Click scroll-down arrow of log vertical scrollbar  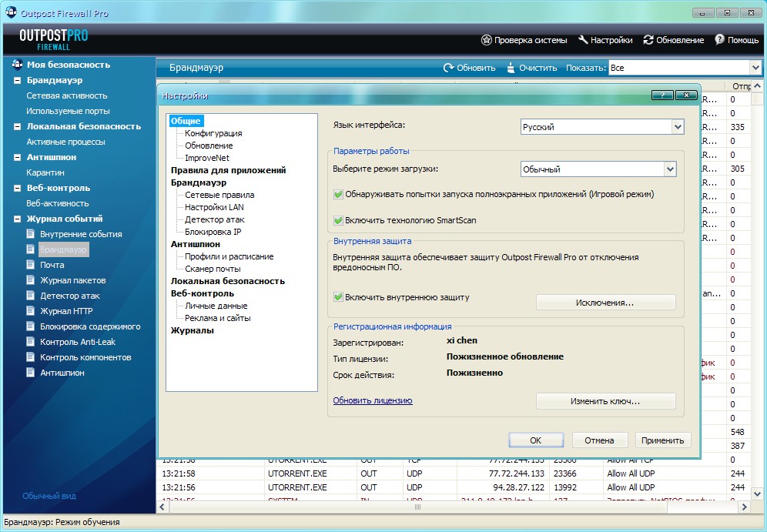(x=756, y=494)
